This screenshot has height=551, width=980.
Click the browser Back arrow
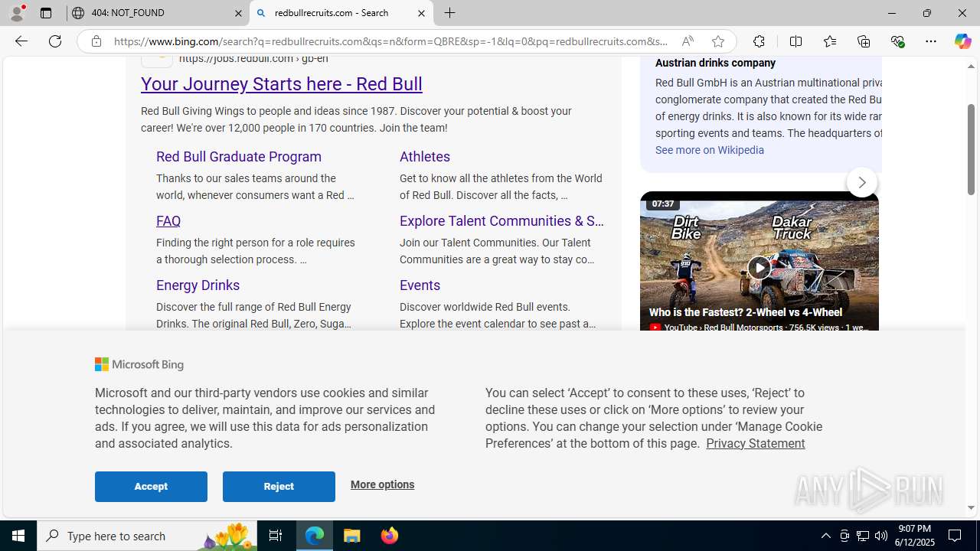[21, 41]
